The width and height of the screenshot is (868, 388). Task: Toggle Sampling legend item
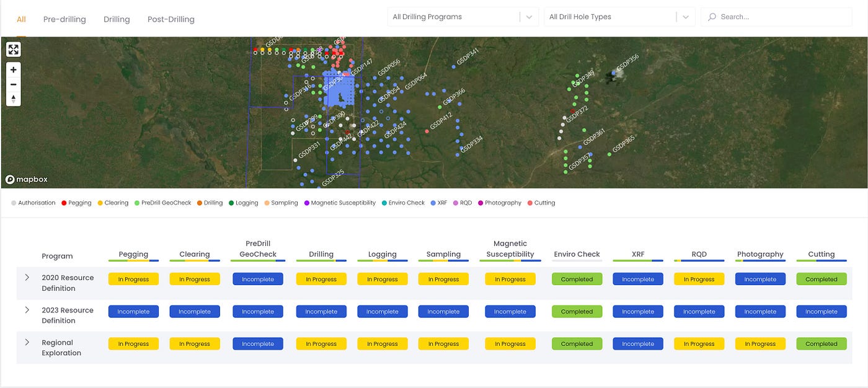pos(281,203)
